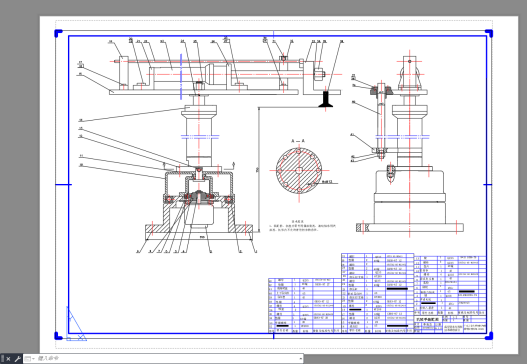Click the command line grip handle

[x=2, y=359]
